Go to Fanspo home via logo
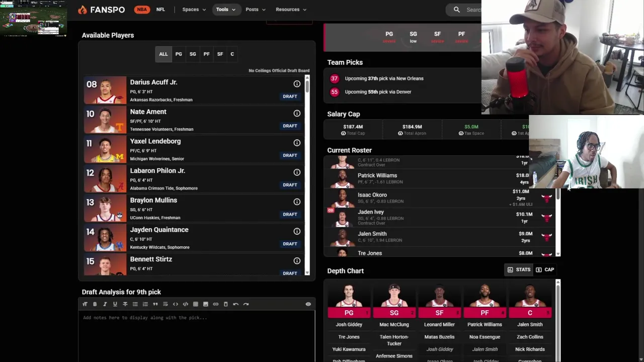This screenshot has height=362, width=644. tap(101, 10)
